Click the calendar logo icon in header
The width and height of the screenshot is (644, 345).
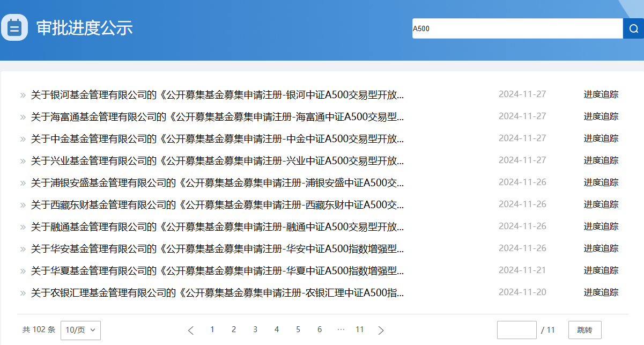pos(14,28)
